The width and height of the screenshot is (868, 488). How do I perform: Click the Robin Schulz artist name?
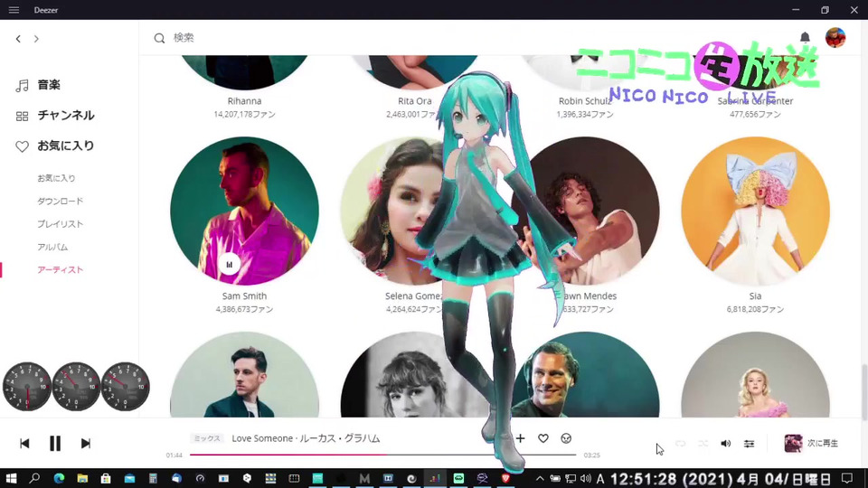(x=585, y=101)
